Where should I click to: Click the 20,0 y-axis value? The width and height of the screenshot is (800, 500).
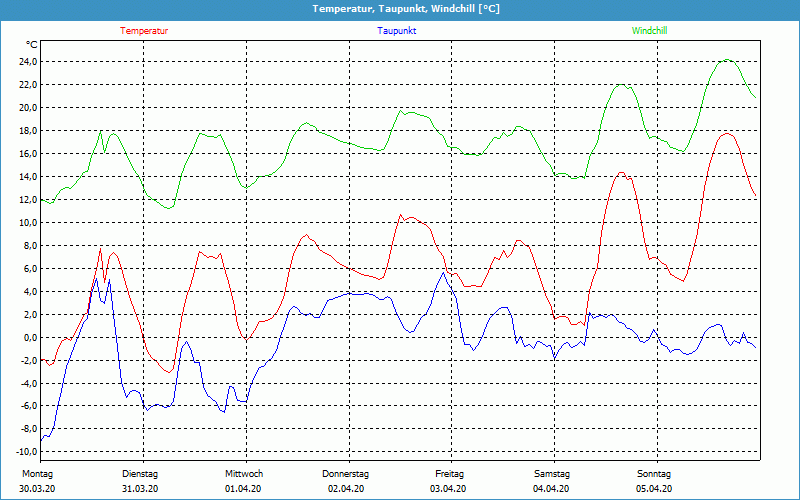click(28, 108)
